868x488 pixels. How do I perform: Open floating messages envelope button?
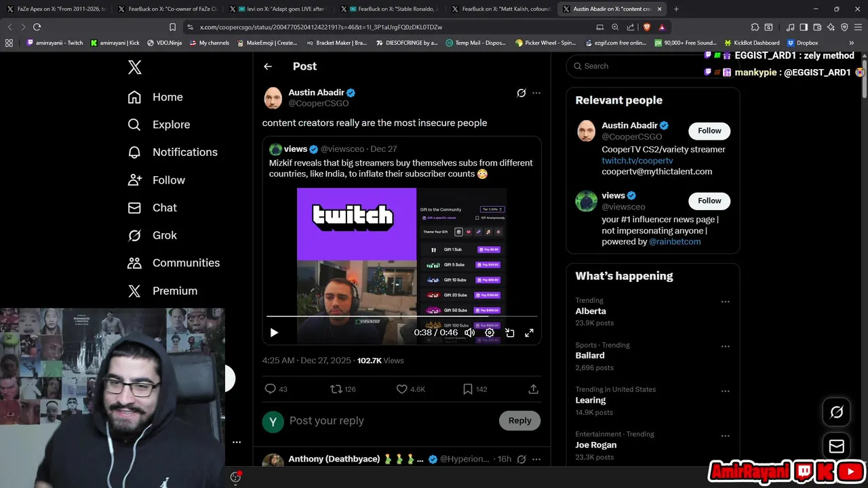(x=836, y=447)
